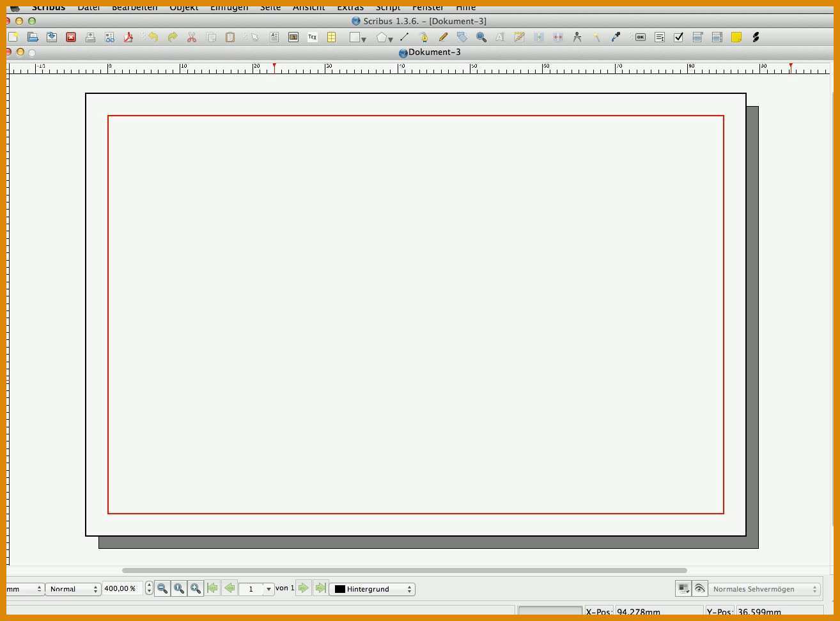Select the Copy Item Properties wand
The image size is (840, 621).
(x=596, y=37)
